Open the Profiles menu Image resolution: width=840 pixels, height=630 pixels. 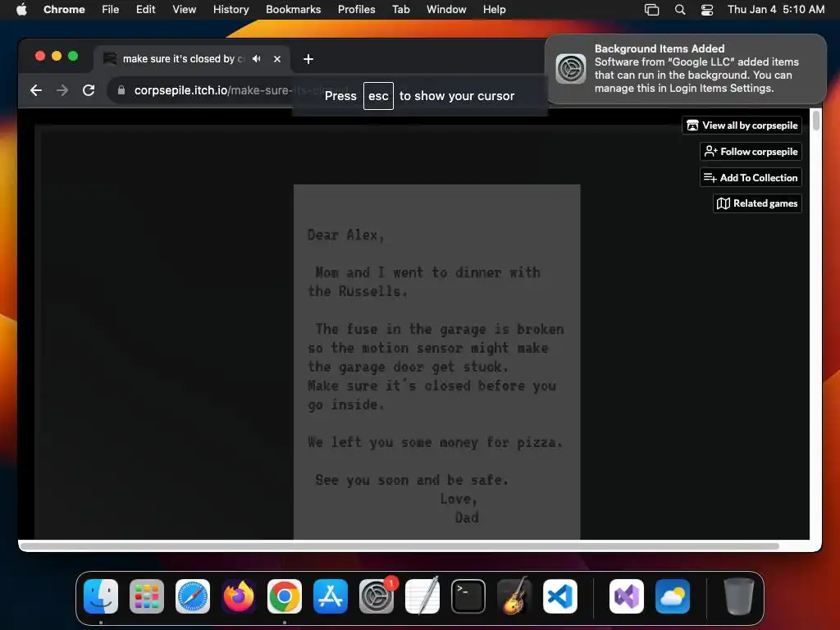pyautogui.click(x=356, y=10)
